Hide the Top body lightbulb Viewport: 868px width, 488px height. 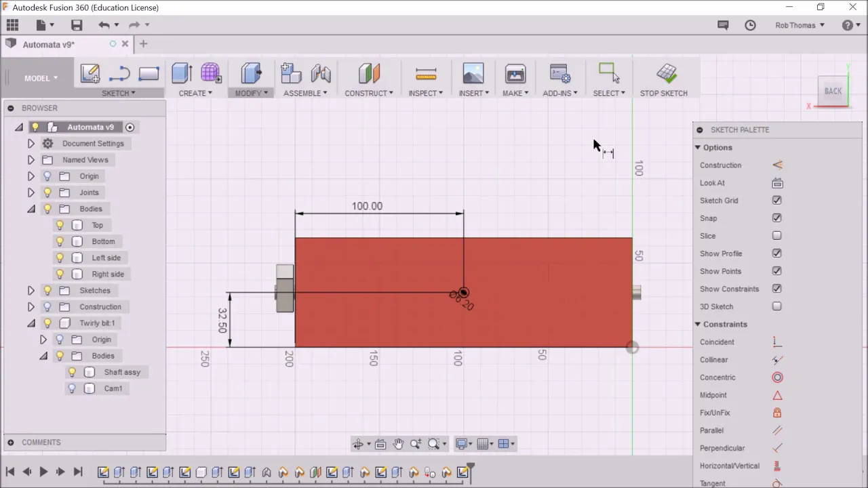pos(60,225)
